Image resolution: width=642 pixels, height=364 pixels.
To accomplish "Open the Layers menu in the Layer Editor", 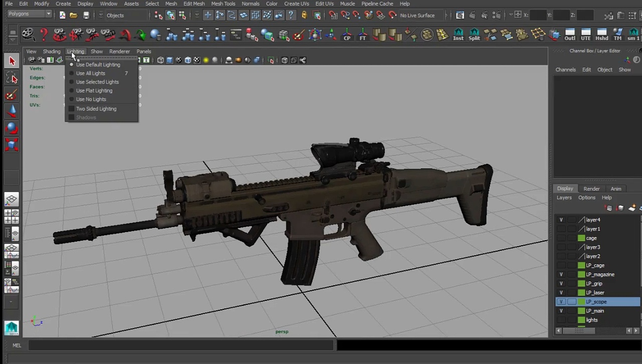I will tap(564, 197).
